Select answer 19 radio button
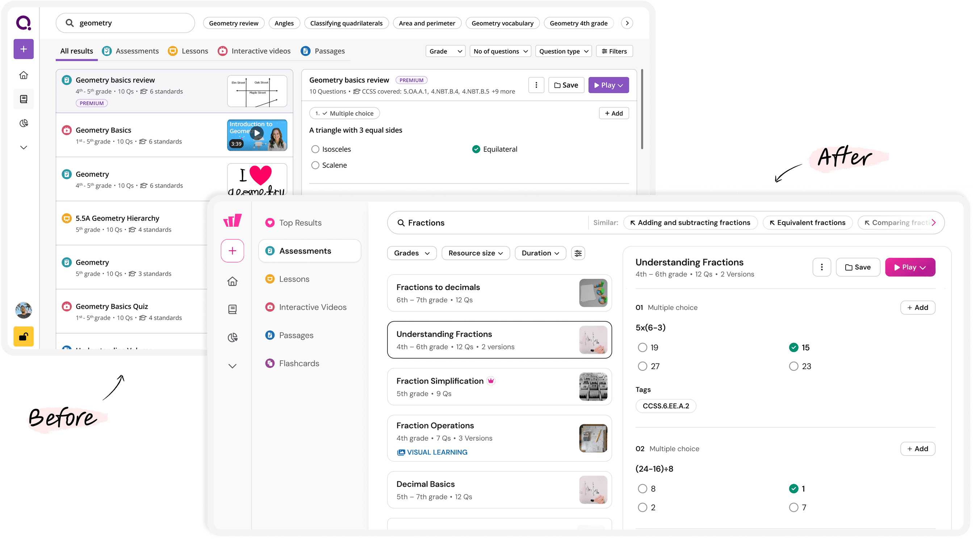The height and width of the screenshot is (553, 980). point(642,348)
